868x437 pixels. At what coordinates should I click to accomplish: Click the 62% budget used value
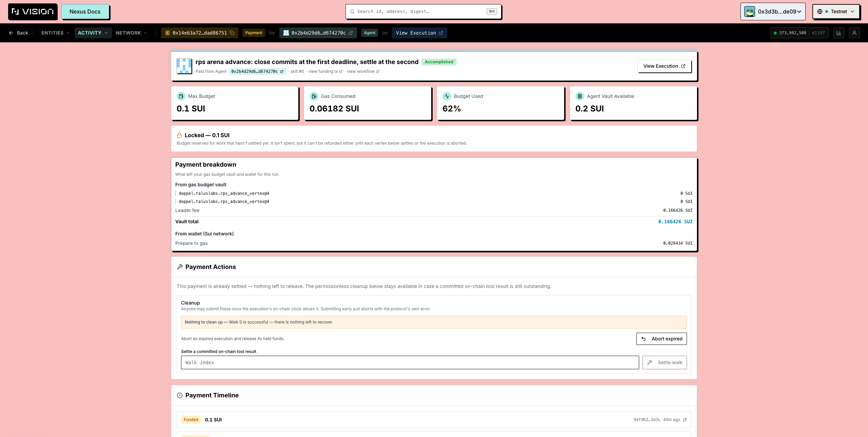click(x=451, y=108)
